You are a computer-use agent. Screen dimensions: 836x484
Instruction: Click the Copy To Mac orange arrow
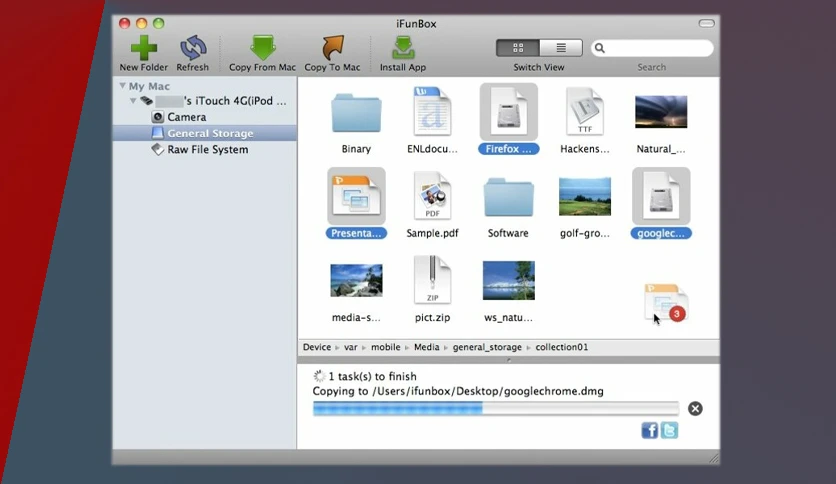(x=333, y=48)
